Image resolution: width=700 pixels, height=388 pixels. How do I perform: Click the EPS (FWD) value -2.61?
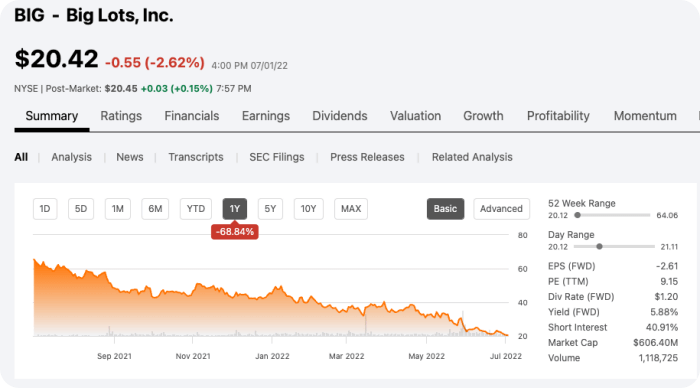pyautogui.click(x=667, y=266)
